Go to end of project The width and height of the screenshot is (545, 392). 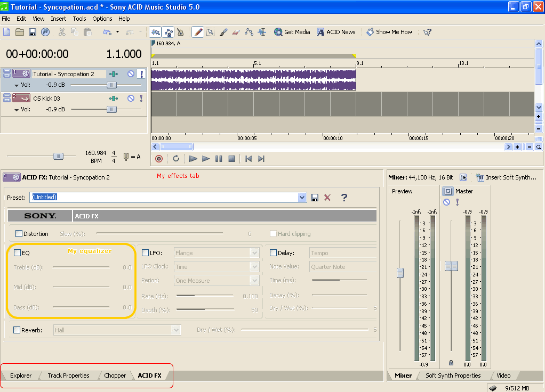[x=261, y=159]
